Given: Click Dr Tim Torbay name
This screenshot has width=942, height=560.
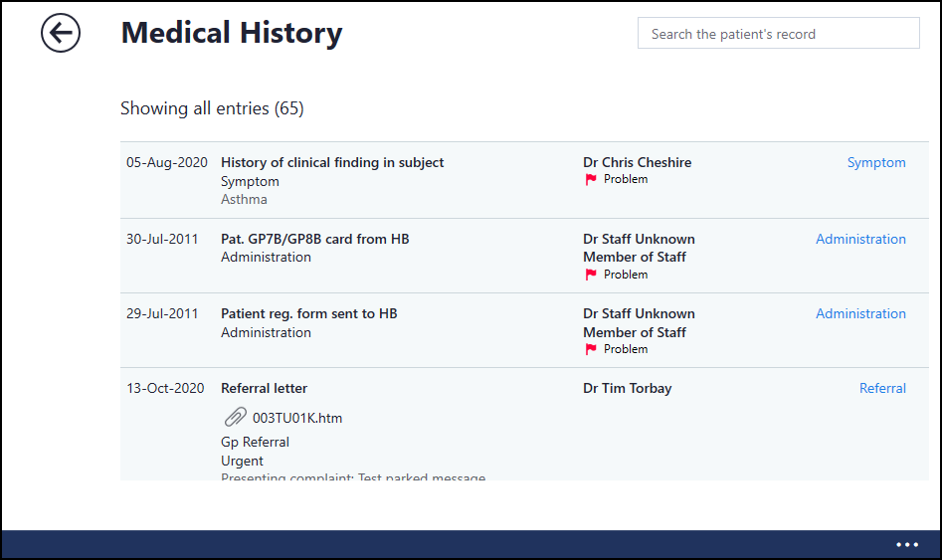Looking at the screenshot, I should click(x=627, y=388).
